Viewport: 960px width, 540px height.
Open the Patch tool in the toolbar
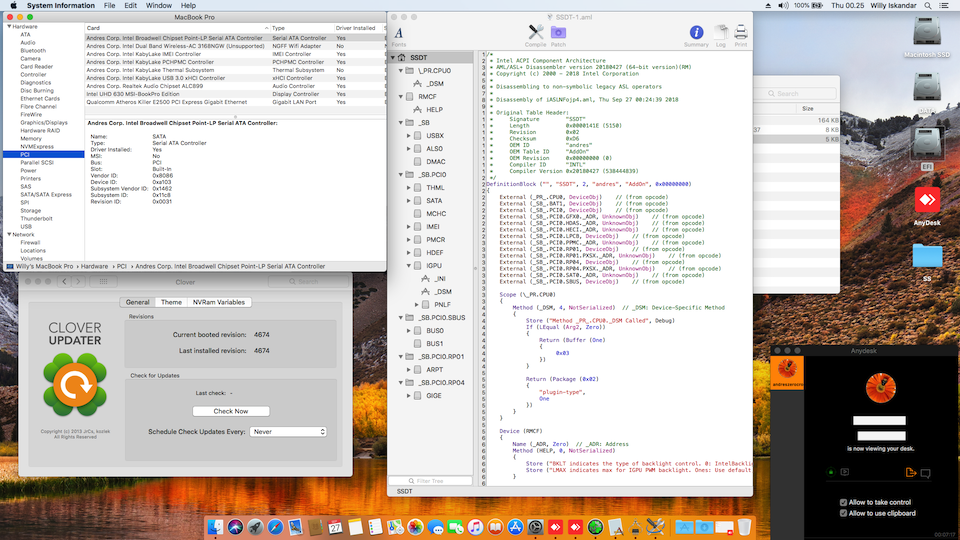click(x=558, y=34)
